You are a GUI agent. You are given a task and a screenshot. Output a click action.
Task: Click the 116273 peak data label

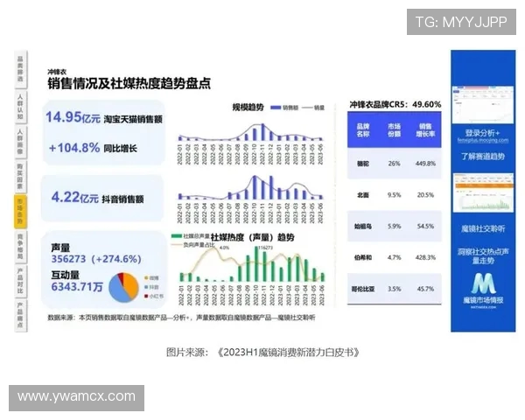pos(265,248)
